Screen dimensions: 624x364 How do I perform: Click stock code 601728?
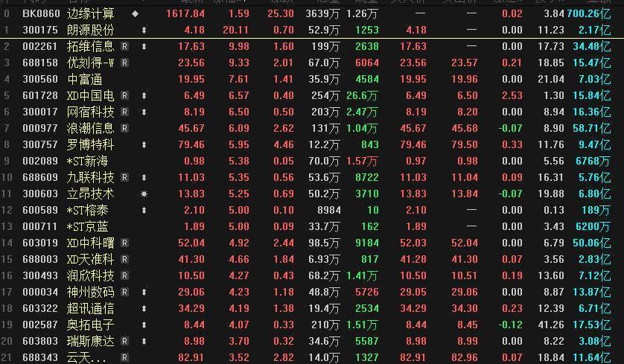[39, 95]
